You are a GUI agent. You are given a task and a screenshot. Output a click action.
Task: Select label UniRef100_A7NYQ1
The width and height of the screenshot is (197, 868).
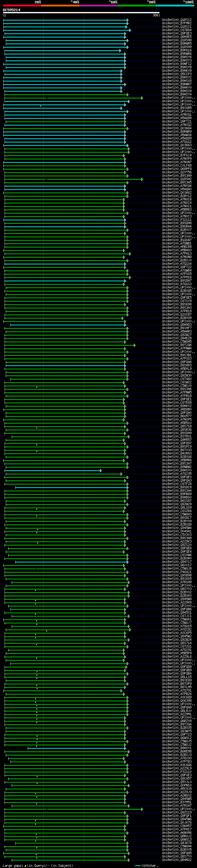pyautogui.click(x=177, y=115)
